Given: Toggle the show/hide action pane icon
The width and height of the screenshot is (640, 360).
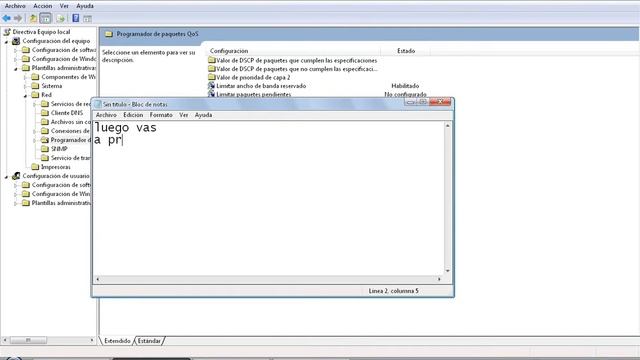Looking at the screenshot, I should 87,18.
